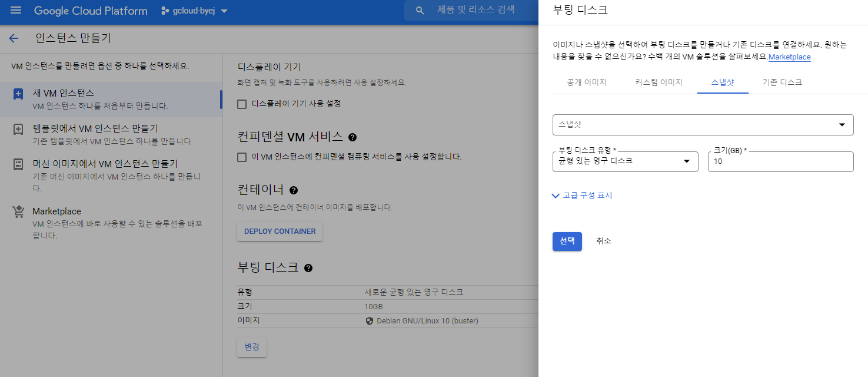Select 새 VM 인스턴스 option
This screenshot has width=868, height=377.
tap(111, 100)
